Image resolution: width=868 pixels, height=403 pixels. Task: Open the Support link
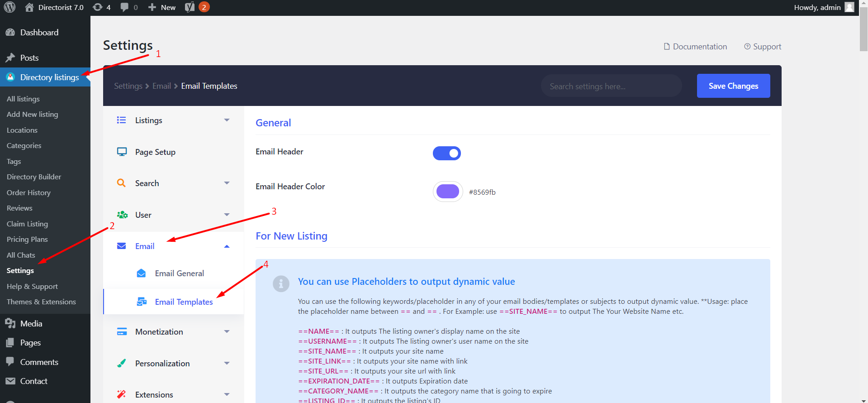point(763,47)
